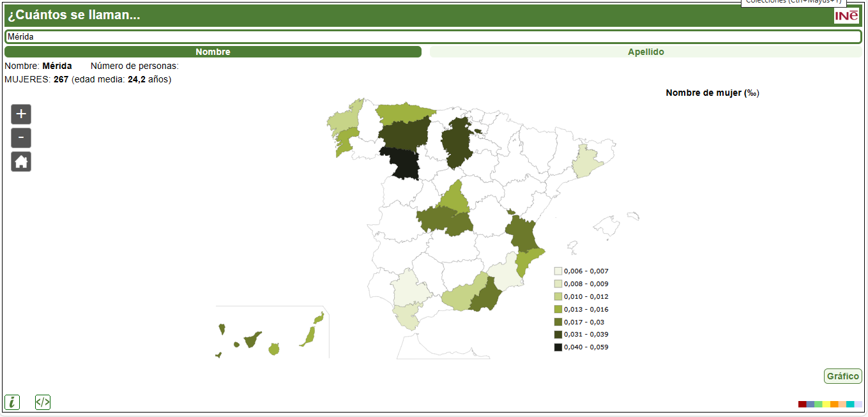Focus the name search field containing Mérida
The height and width of the screenshot is (417, 868).
pyautogui.click(x=433, y=37)
